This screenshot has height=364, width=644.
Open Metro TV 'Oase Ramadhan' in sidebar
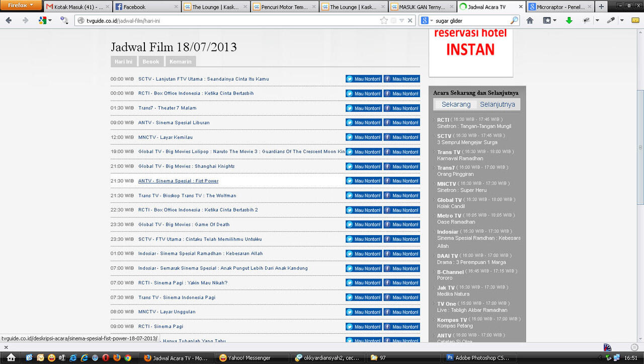[456, 222]
